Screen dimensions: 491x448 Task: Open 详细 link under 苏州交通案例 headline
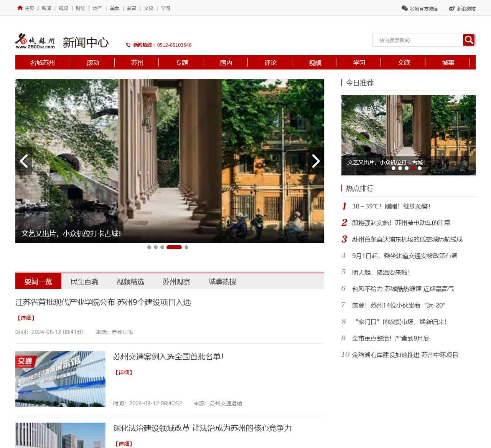click(124, 372)
